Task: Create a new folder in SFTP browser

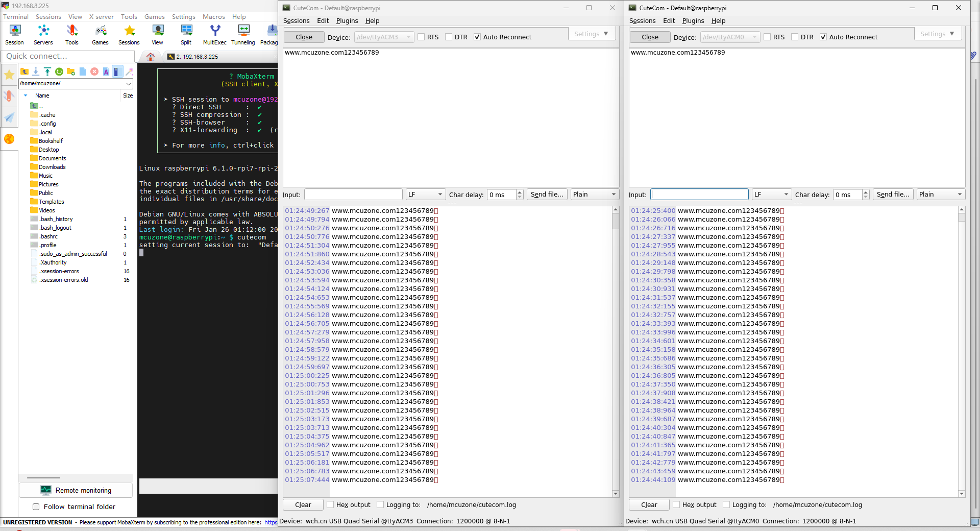Action: tap(71, 71)
